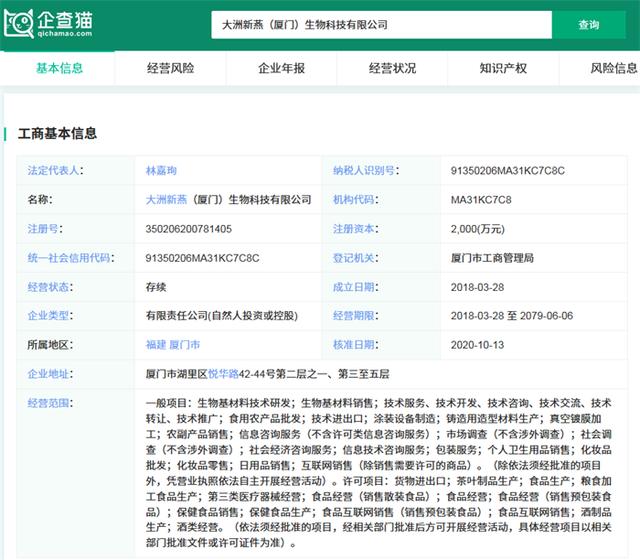Click the 纳税人识别号 label
Viewport: 640px width, 560px height.
click(x=366, y=171)
